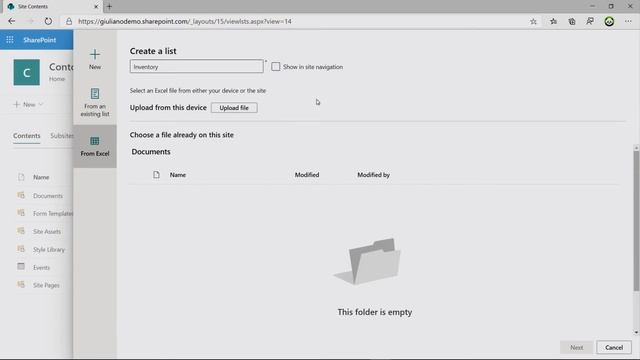Viewport: 640px width, 360px height.
Task: Select the From Excel option
Action: 95,147
